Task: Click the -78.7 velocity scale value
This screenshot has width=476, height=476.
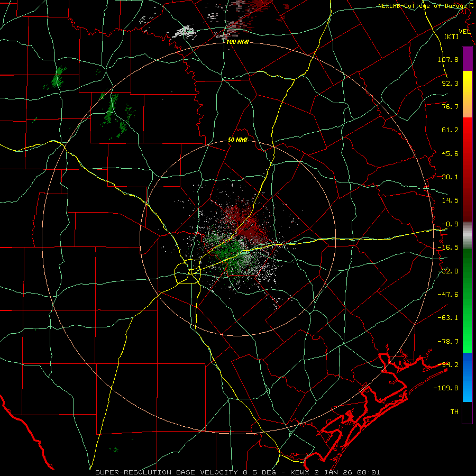Action: click(x=448, y=342)
